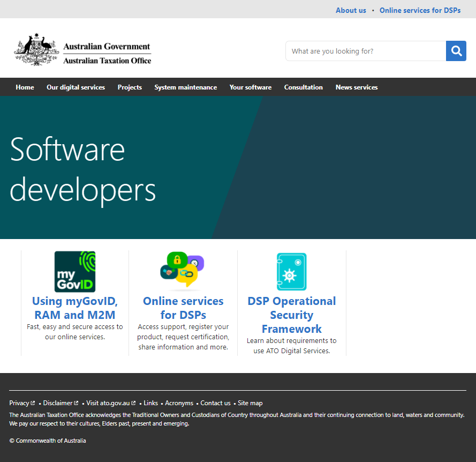Image resolution: width=476 pixels, height=462 pixels.
Task: Click the About us link
Action: point(351,10)
